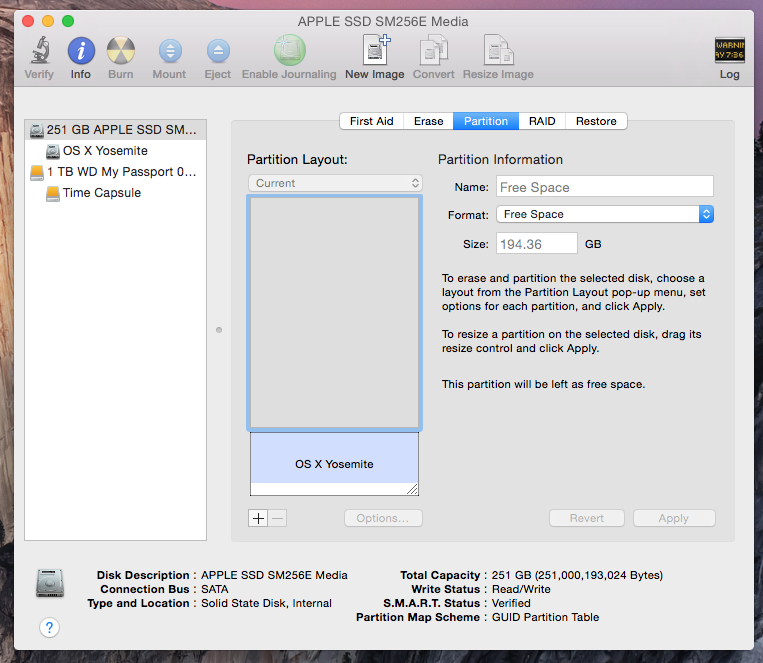Select the free space partition block
763x663 pixels.
pos(335,313)
